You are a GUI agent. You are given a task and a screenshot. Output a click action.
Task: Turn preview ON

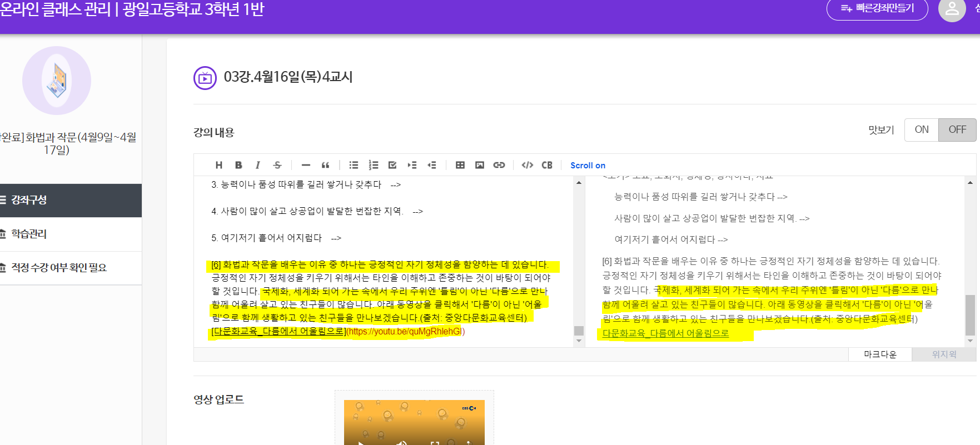(922, 129)
